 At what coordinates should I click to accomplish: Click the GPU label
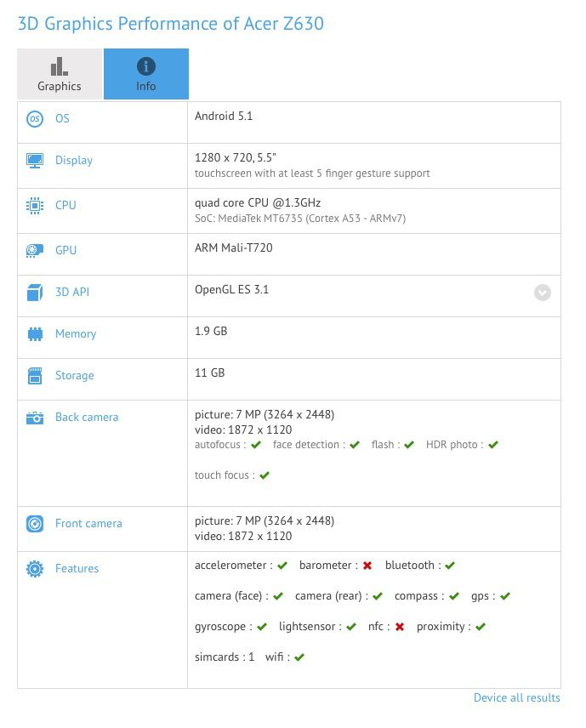66,250
